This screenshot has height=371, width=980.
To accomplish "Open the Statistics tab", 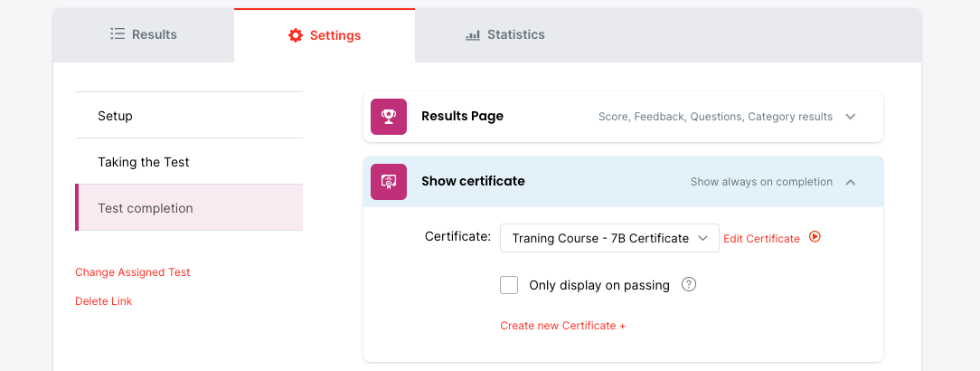I will pyautogui.click(x=505, y=35).
